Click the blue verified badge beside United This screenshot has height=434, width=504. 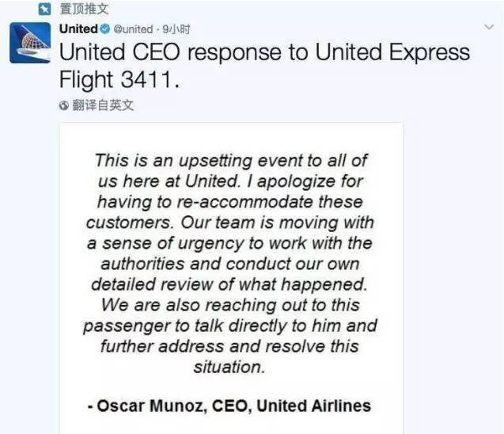tap(104, 29)
